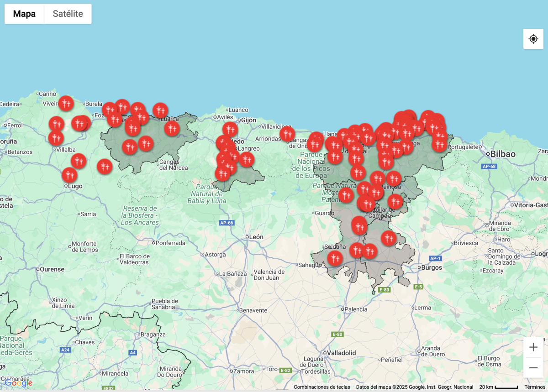Click the red marker beside Viveiro
Viewport: 548px width, 392px height.
click(x=66, y=103)
